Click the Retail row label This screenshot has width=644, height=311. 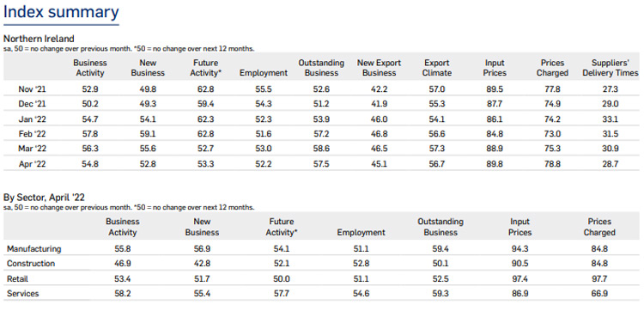coord(18,278)
